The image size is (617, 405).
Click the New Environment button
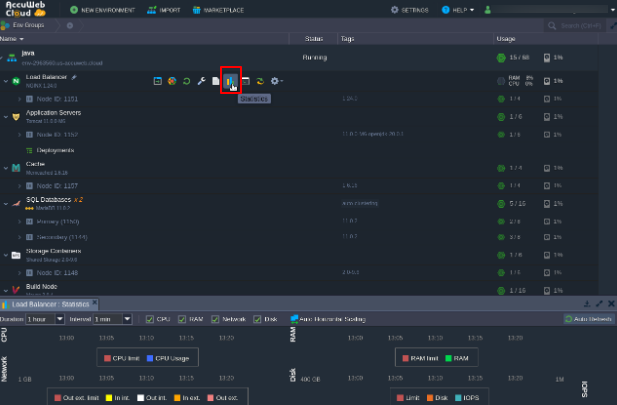point(104,10)
